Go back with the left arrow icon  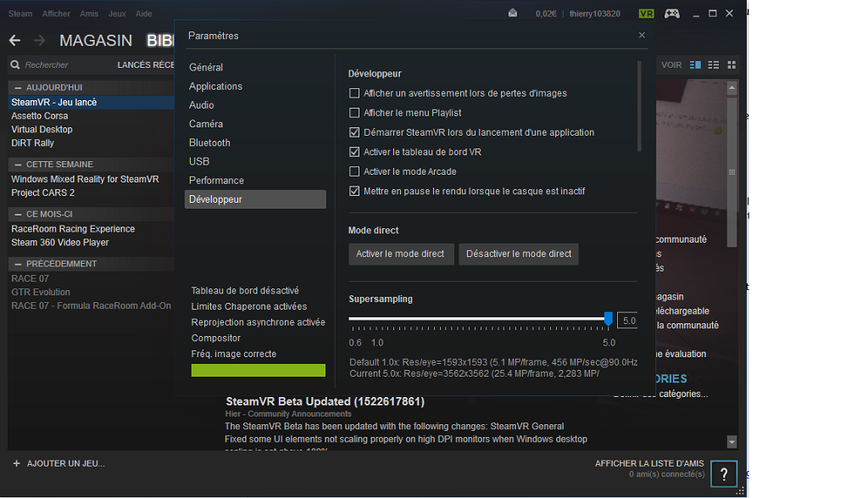[x=15, y=41]
